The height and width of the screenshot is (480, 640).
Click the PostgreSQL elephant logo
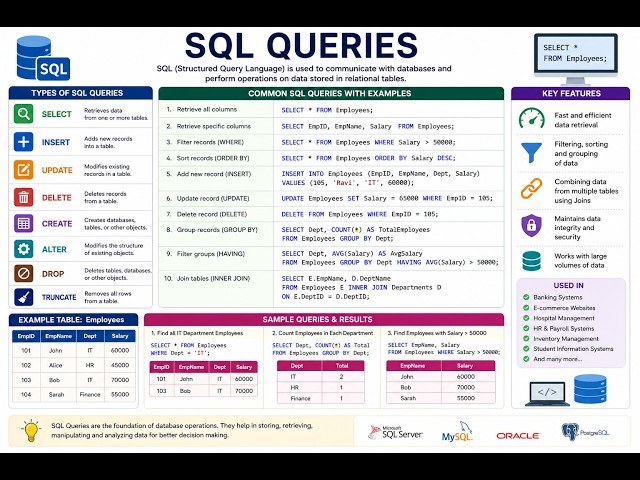[x=585, y=432]
